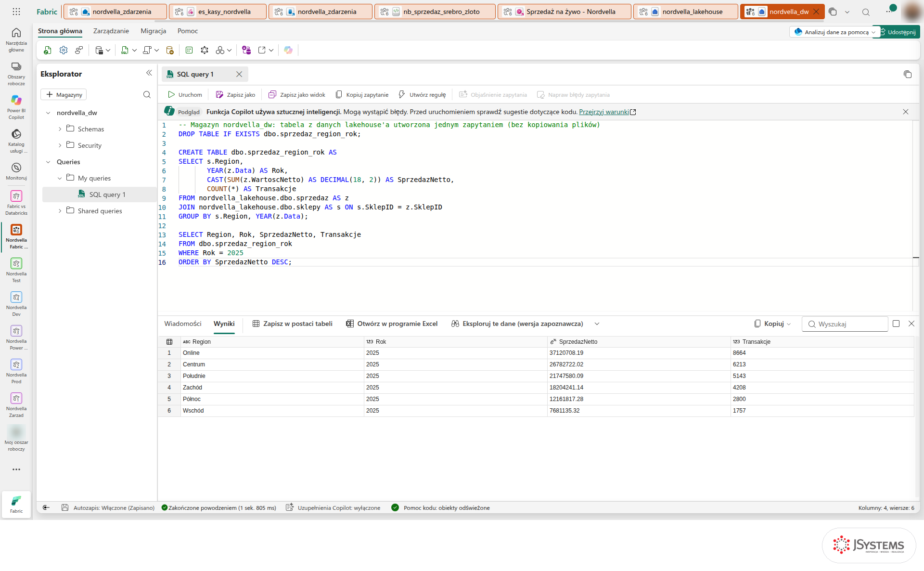
Task: Open Kopiuj dropdown in results
Action: pyautogui.click(x=773, y=324)
